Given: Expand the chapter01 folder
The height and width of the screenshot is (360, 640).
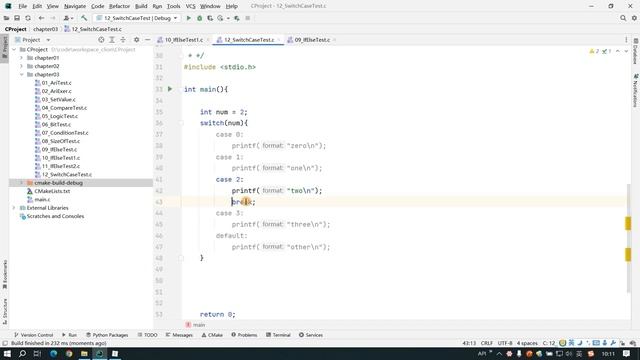Looking at the screenshot, I should [22, 58].
